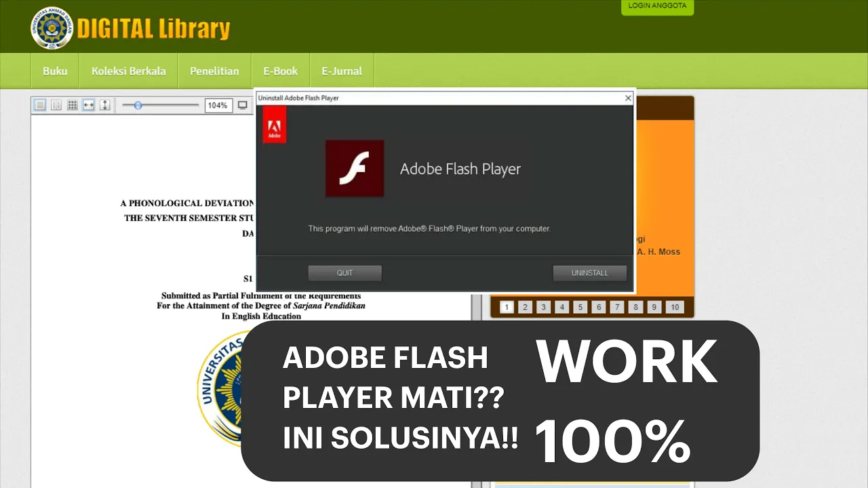Go to page 5 in pagination
Image resolution: width=868 pixels, height=488 pixels.
click(x=580, y=307)
